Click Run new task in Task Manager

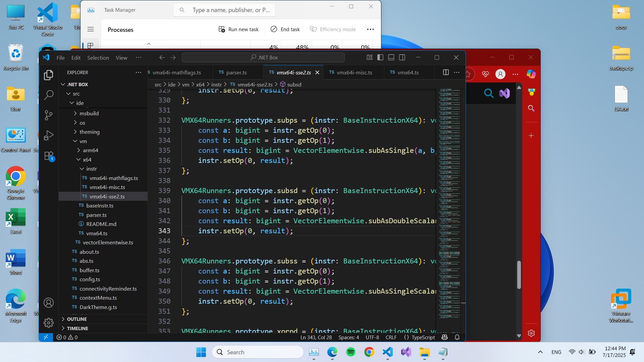pos(238,29)
